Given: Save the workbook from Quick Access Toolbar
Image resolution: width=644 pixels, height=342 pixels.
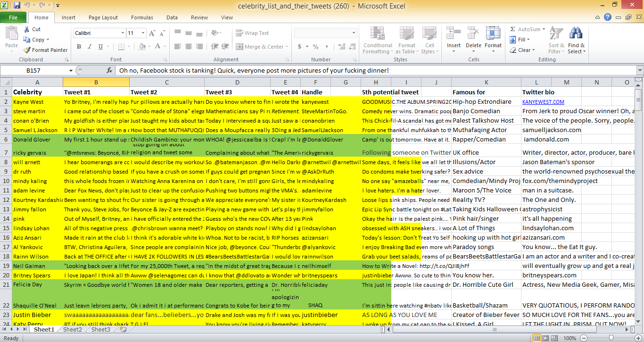Looking at the screenshot, I should point(17,6).
